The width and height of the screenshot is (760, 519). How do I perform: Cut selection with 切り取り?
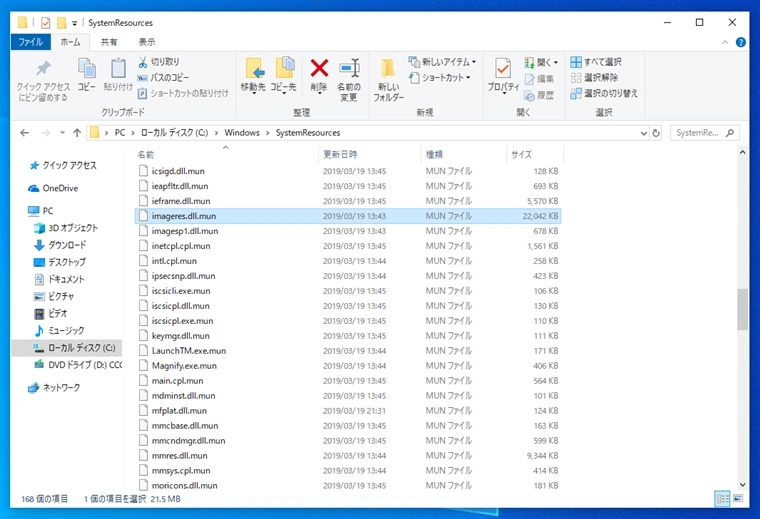coord(159,62)
